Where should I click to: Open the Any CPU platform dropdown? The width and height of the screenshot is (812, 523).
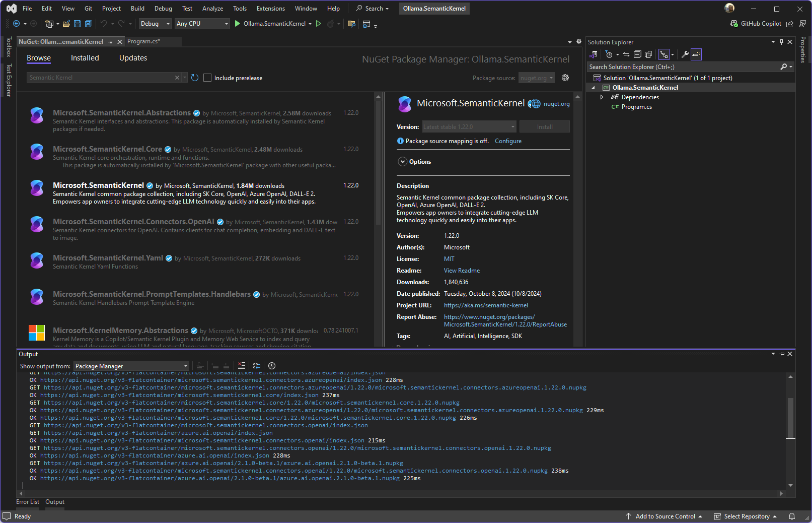click(202, 24)
